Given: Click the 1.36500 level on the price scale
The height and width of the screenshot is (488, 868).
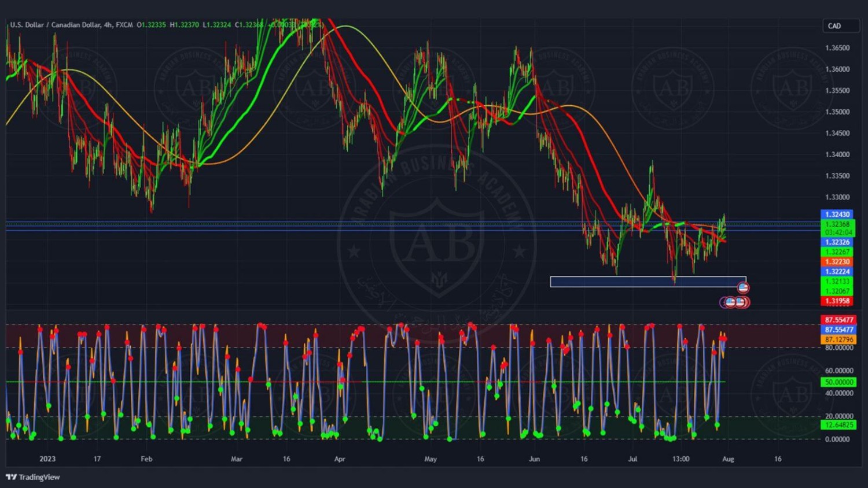Looking at the screenshot, I should coord(837,48).
